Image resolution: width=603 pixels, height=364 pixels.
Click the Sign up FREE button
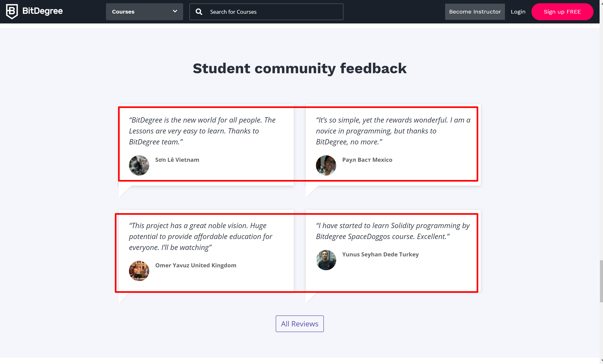coord(562,12)
